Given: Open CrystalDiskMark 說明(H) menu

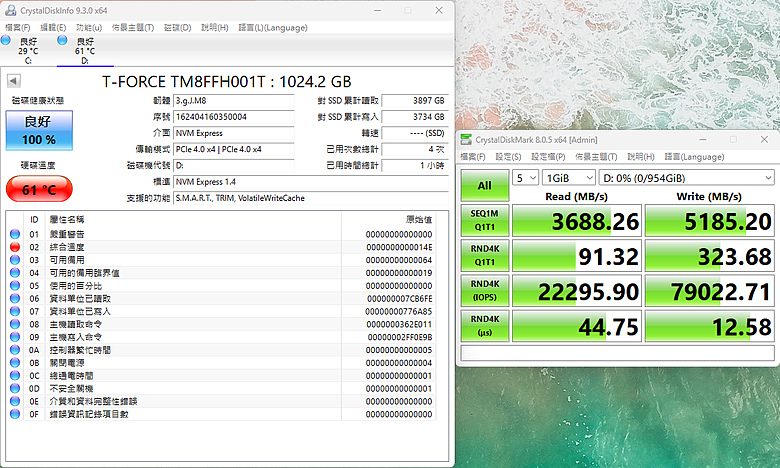Looking at the screenshot, I should coord(641,157).
